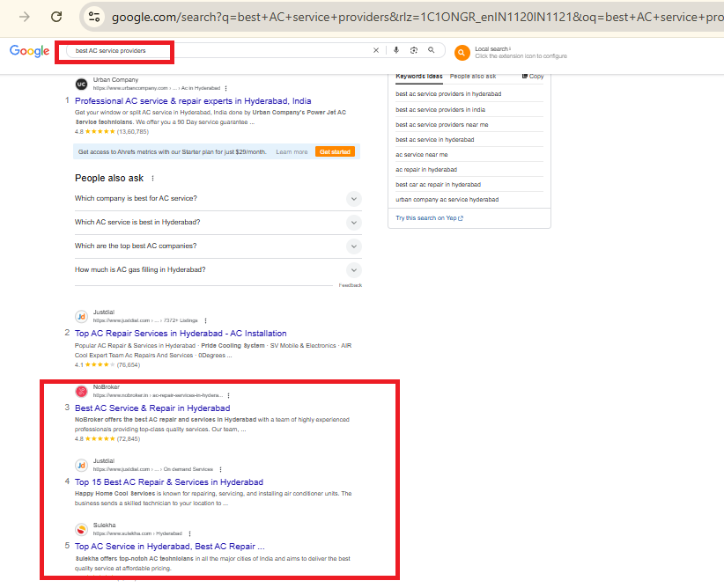Viewport: 724px width, 588px height.
Task: Go to Google home via the logo
Action: tap(30, 51)
